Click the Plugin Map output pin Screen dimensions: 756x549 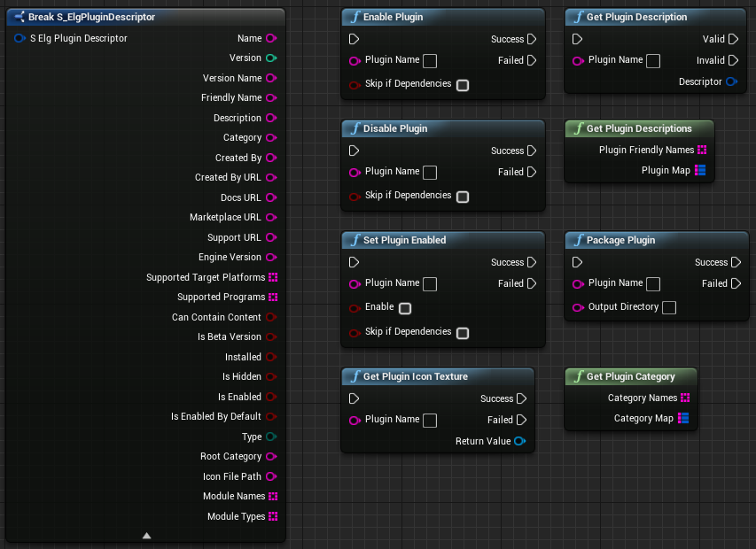700,170
